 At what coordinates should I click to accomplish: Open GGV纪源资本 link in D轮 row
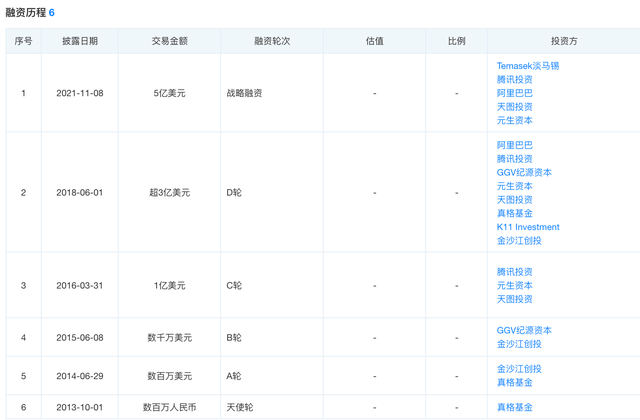524,172
